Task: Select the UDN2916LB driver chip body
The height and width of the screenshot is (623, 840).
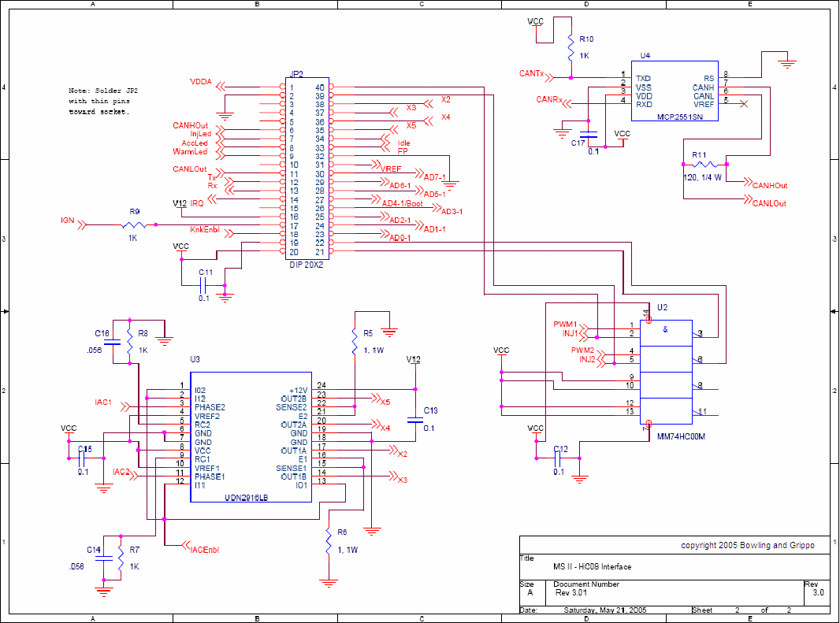Action: pos(250,436)
